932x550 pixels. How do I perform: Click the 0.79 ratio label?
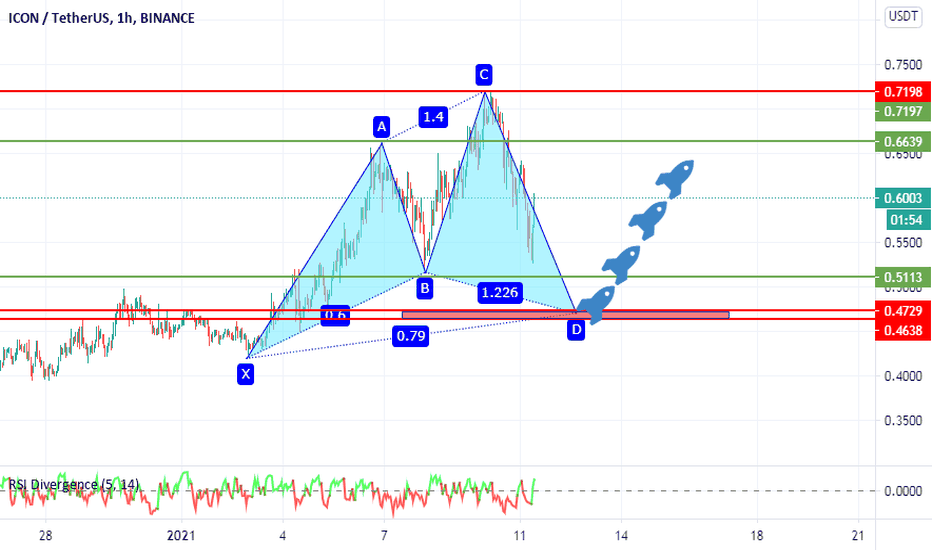pyautogui.click(x=411, y=336)
